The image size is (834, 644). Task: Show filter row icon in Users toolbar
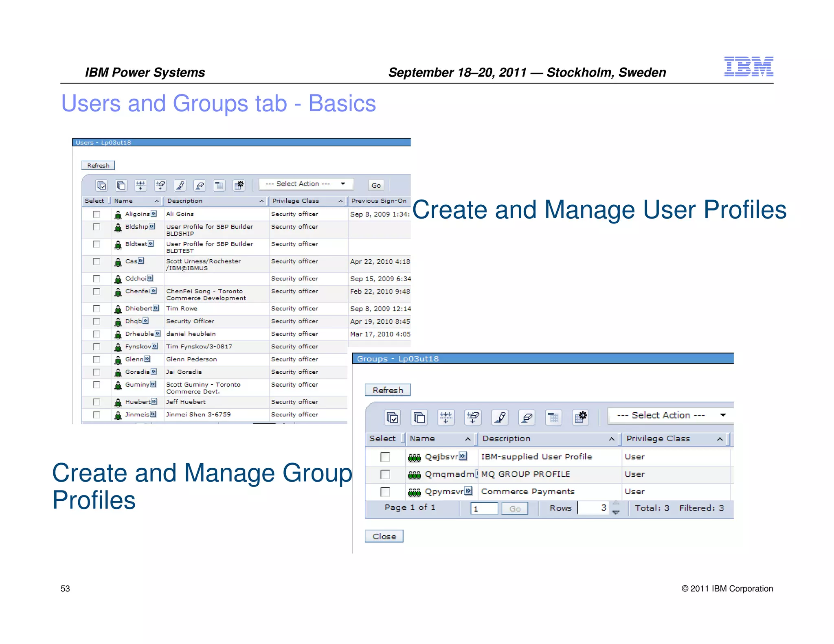pyautogui.click(x=141, y=186)
